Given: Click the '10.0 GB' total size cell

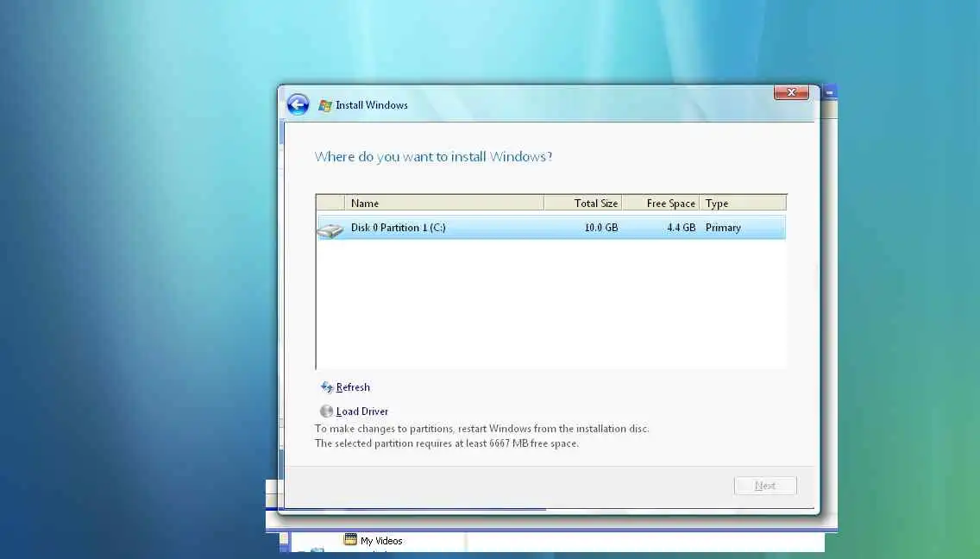Looking at the screenshot, I should coord(600,228).
